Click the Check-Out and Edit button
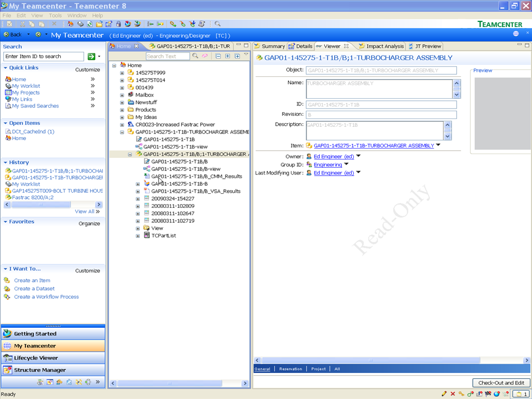Image resolution: width=532 pixels, height=399 pixels. click(x=501, y=383)
